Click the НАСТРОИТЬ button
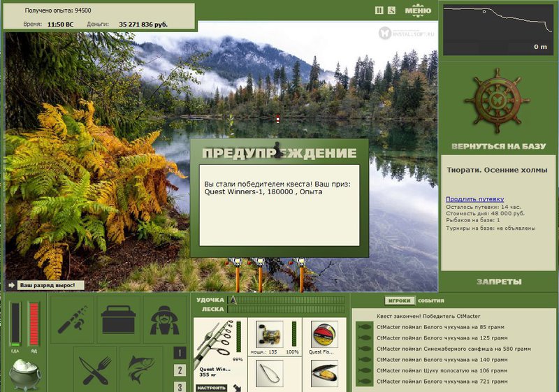Screen dimensions: 559x392 pyautogui.click(x=212, y=388)
